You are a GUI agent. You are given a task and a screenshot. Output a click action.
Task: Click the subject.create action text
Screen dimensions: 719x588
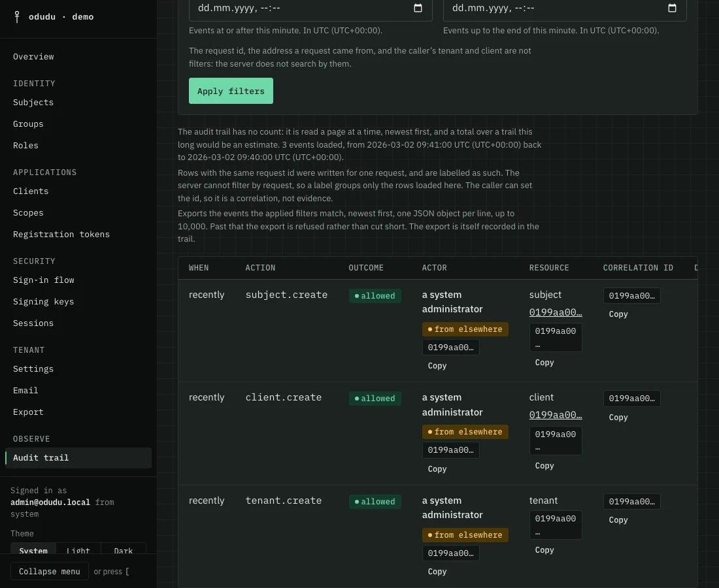pos(286,295)
